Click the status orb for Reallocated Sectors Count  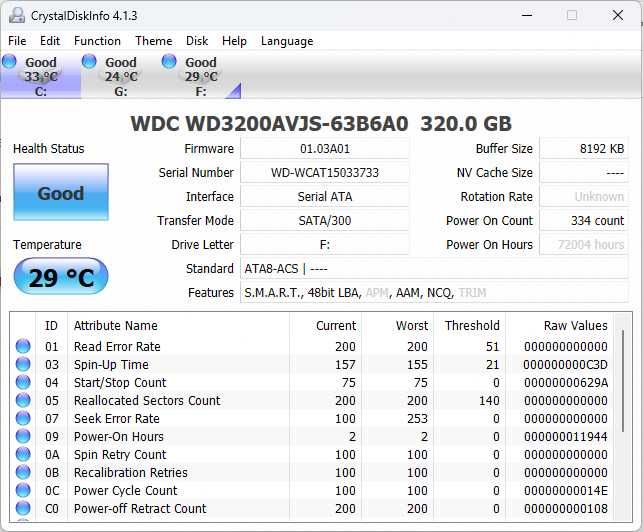(23, 400)
